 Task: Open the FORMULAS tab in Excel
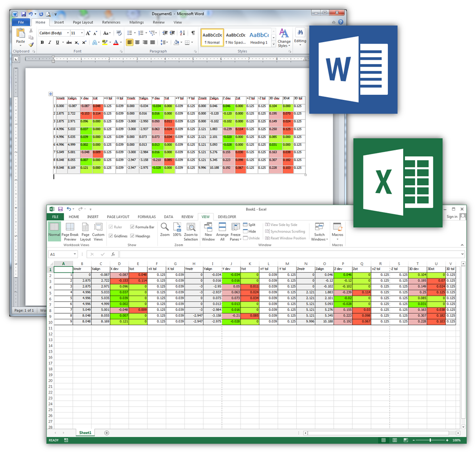147,217
